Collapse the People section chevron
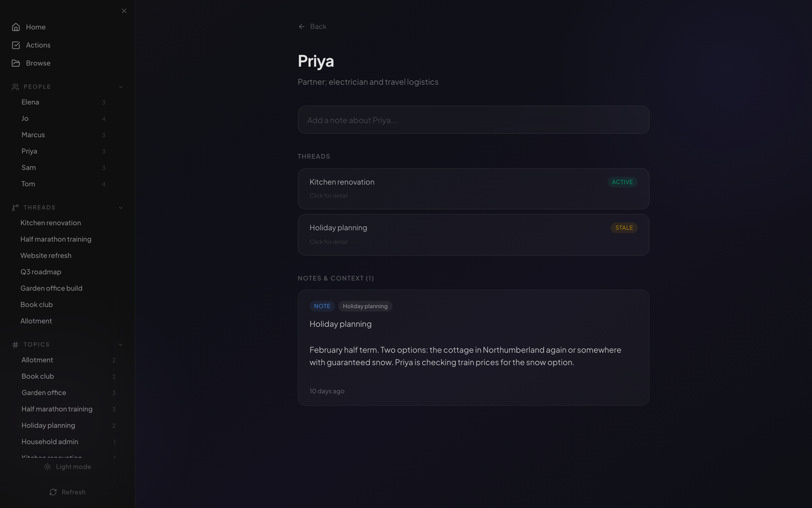 [121, 87]
